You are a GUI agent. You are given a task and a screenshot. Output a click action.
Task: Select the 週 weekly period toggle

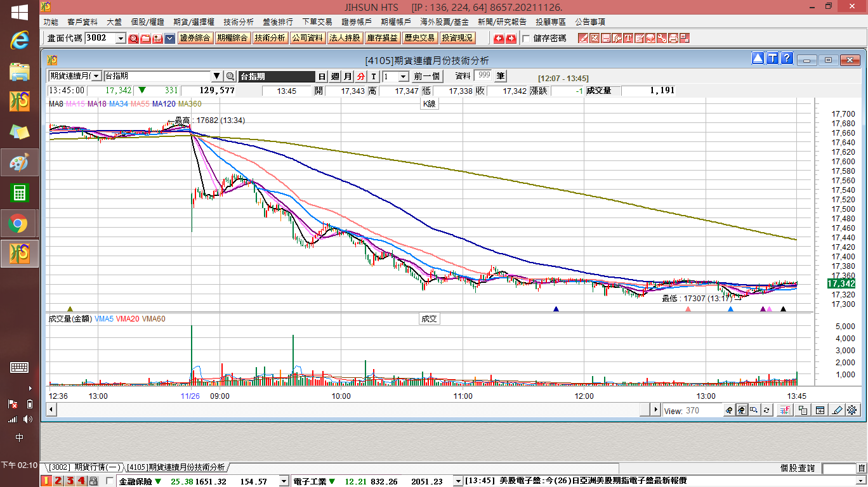pos(335,77)
